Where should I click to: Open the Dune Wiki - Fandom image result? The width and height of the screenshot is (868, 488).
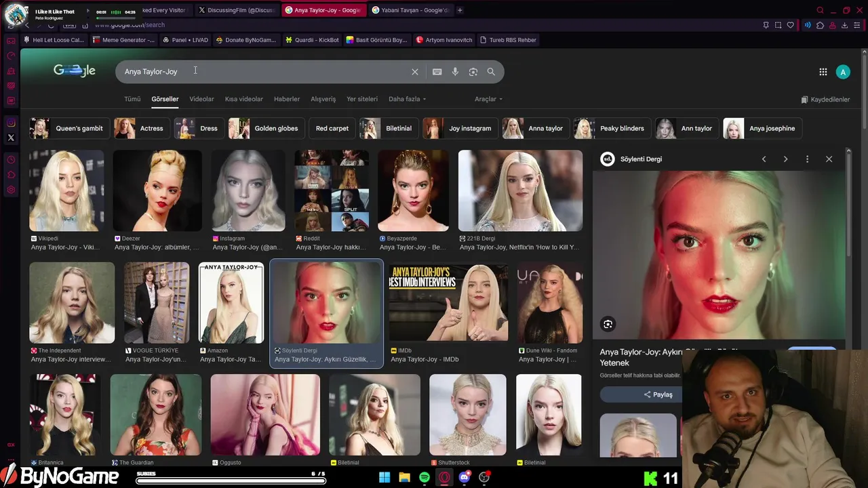tap(550, 303)
